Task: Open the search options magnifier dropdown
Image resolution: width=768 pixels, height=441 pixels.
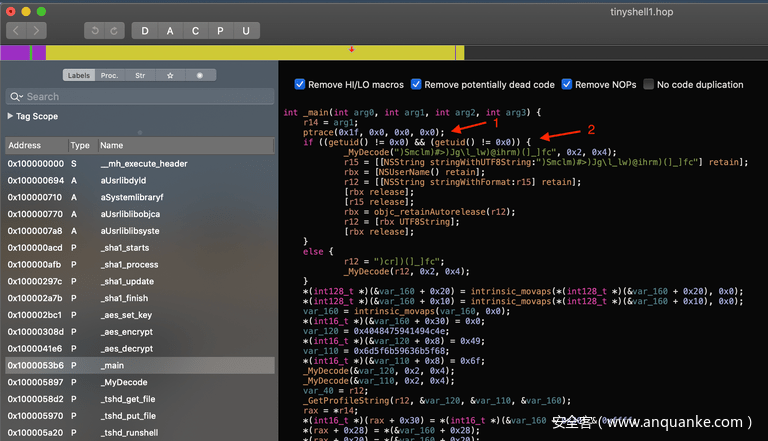Action: (16, 97)
